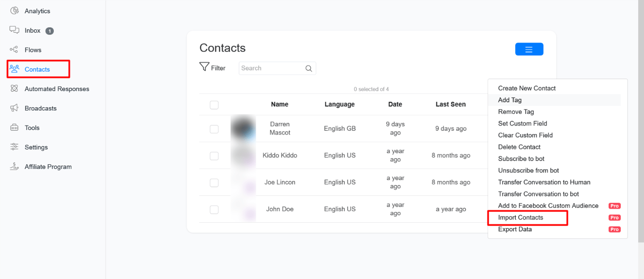Select the John Doe row checkbox

[x=214, y=210]
